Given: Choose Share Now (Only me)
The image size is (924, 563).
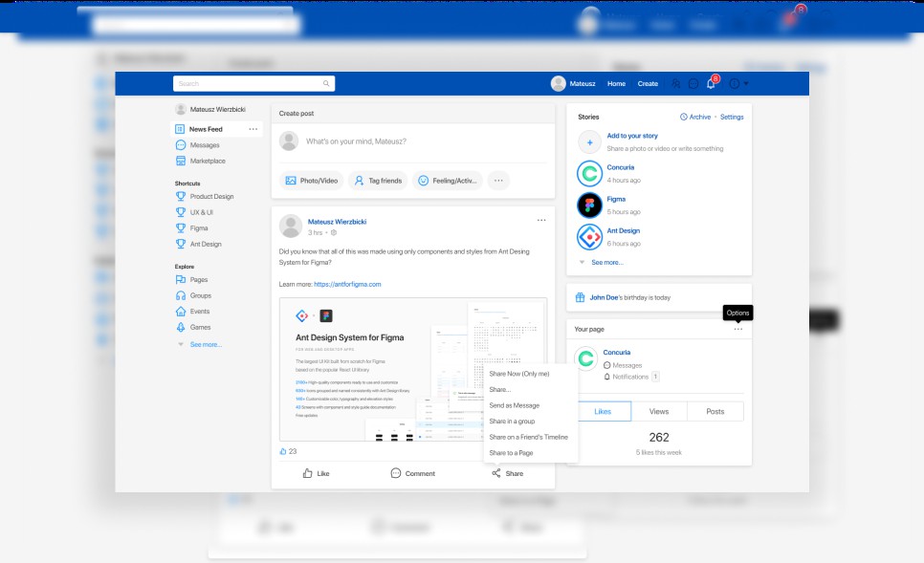Looking at the screenshot, I should [x=518, y=374].
